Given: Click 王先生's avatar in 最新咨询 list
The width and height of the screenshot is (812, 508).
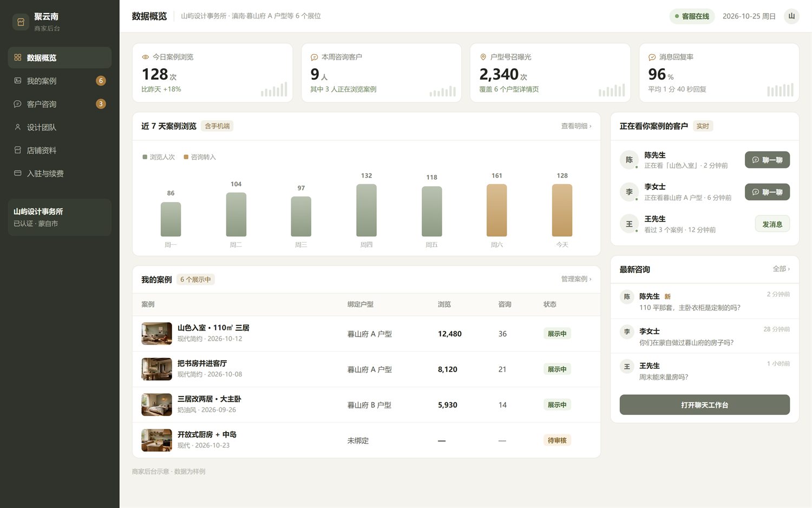Looking at the screenshot, I should 627,367.
